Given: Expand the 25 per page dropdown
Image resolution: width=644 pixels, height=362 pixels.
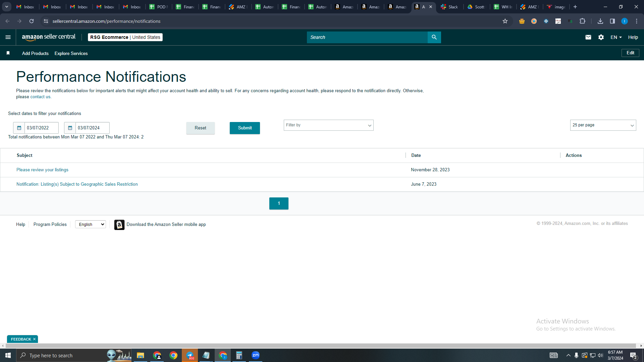Looking at the screenshot, I should tap(603, 125).
